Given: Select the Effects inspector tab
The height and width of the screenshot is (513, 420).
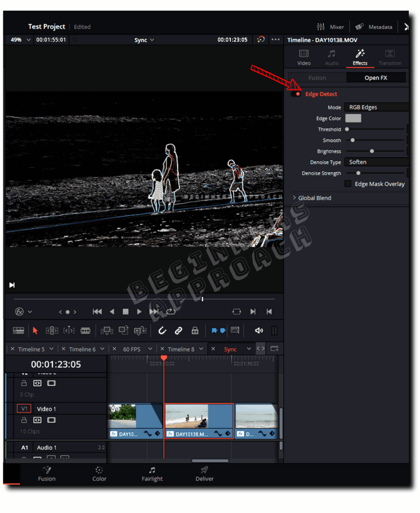Looking at the screenshot, I should pos(360,57).
